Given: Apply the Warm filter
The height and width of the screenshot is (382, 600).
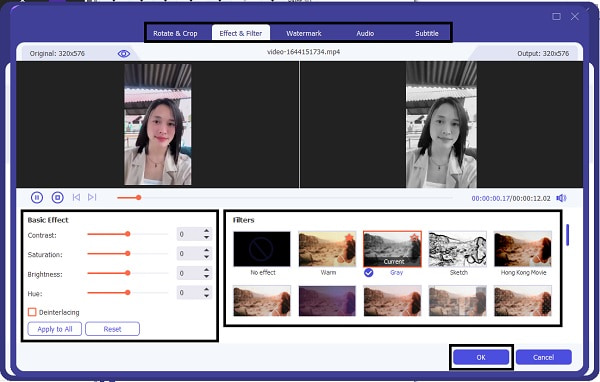Looking at the screenshot, I should coord(327,249).
